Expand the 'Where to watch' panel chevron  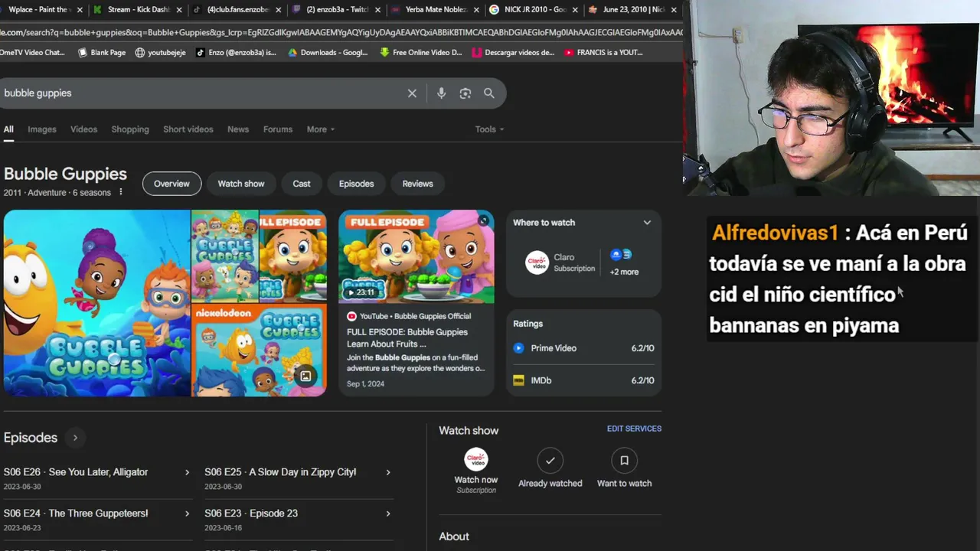point(647,223)
